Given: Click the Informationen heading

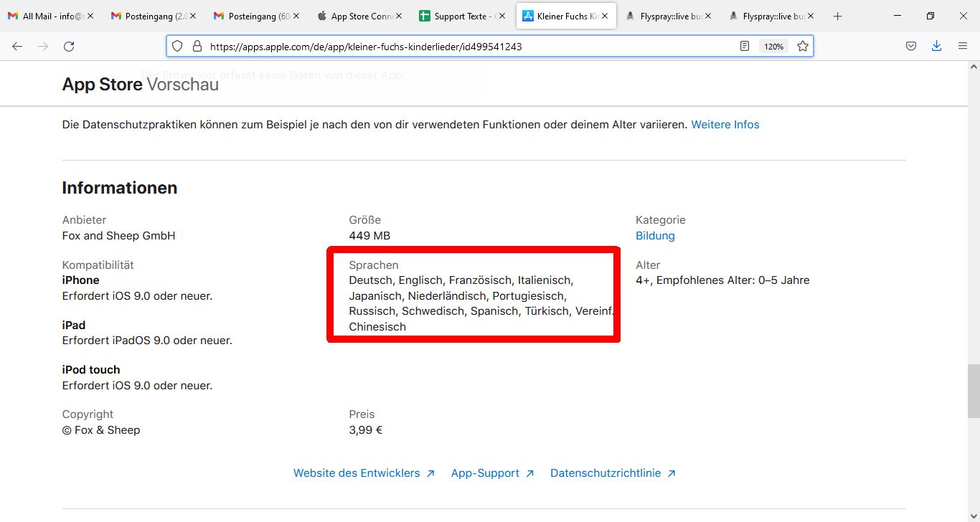Looking at the screenshot, I should coord(120,188).
